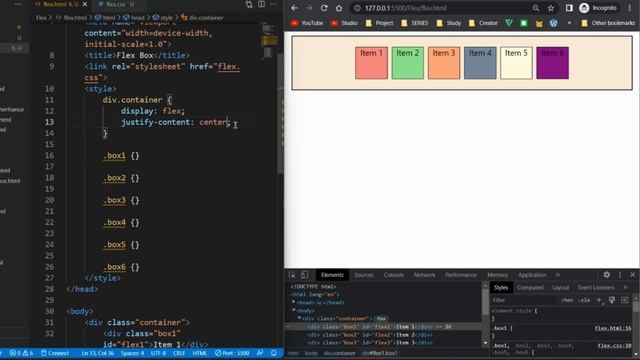Open the green V bookmark icon
The width and height of the screenshot is (640, 360).
[509, 23]
